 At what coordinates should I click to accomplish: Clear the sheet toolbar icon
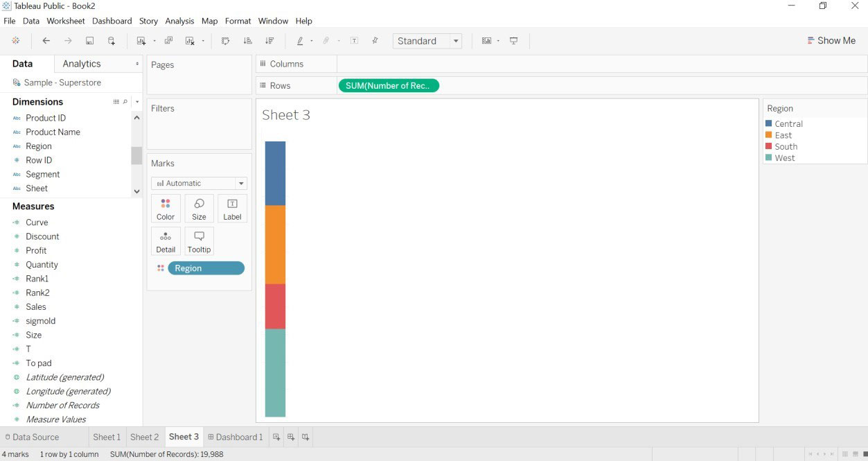click(x=190, y=41)
